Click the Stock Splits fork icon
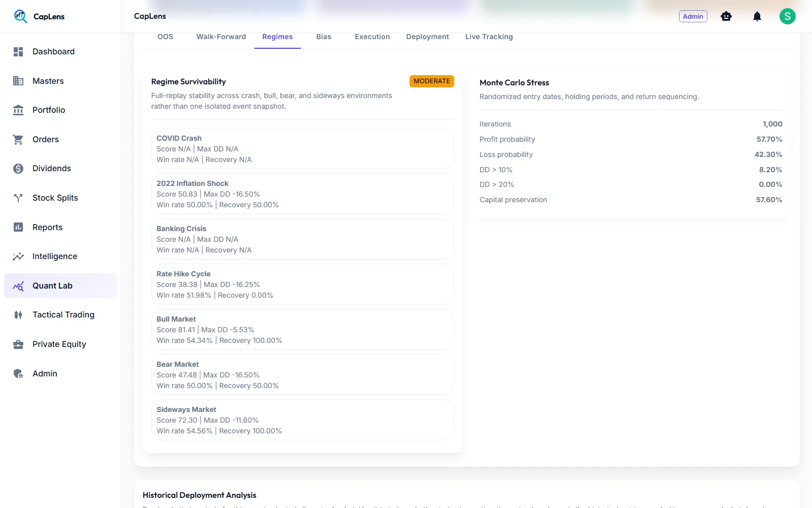Viewport: 812px width, 508px height. click(18, 198)
